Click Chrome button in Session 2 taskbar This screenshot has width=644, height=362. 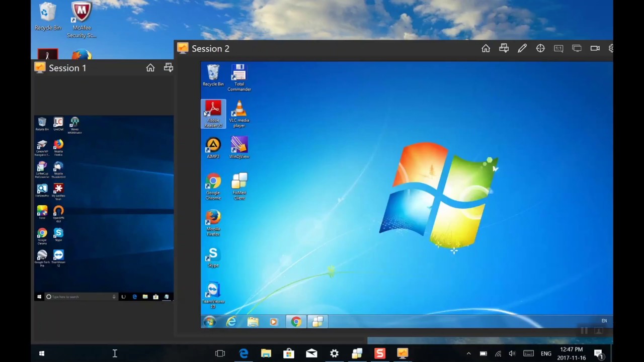click(x=296, y=322)
